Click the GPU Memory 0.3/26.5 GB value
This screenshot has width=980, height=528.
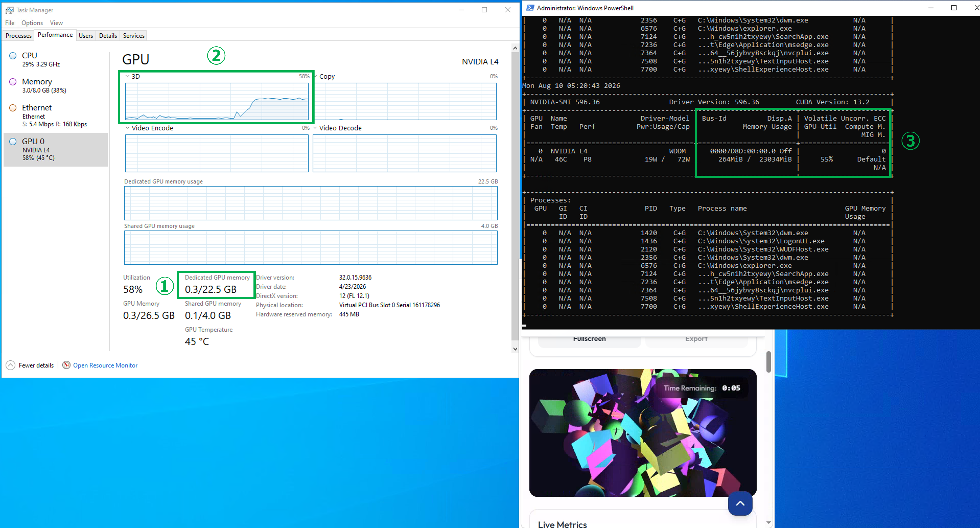click(x=149, y=316)
